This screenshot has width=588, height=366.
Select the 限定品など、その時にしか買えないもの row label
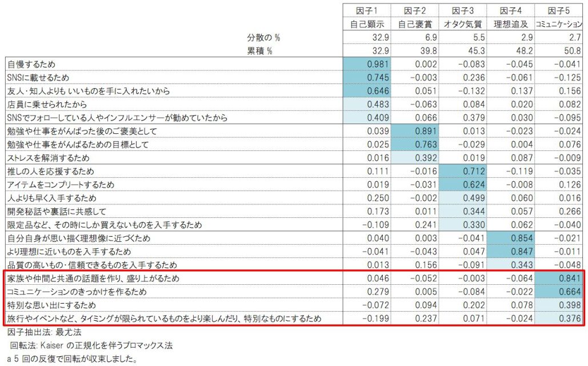pyautogui.click(x=105, y=225)
